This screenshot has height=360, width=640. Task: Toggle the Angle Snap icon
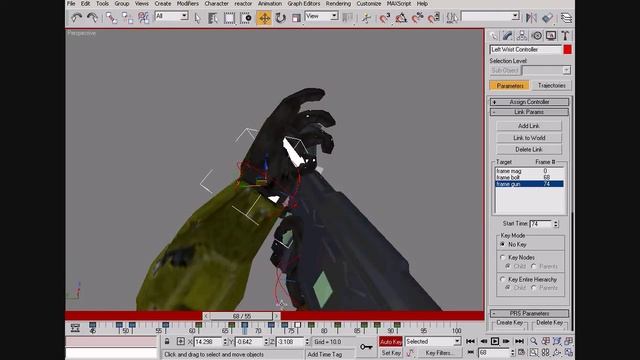point(401,18)
